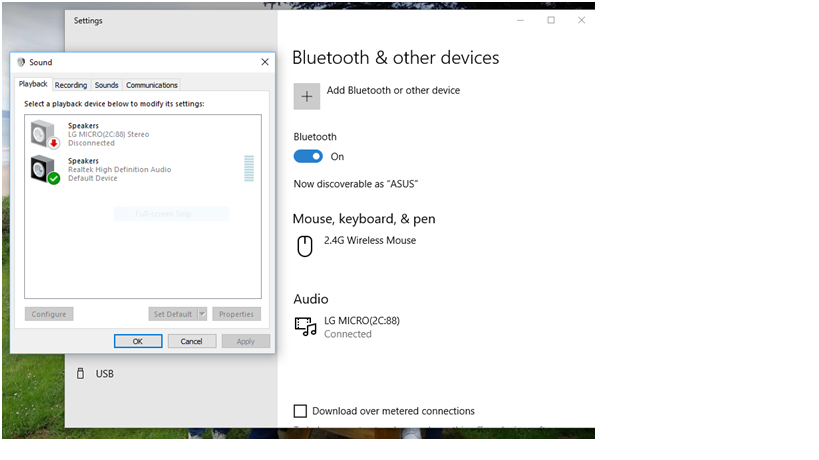The height and width of the screenshot is (460, 819).
Task: Switch to the Communications tab
Action: point(152,85)
